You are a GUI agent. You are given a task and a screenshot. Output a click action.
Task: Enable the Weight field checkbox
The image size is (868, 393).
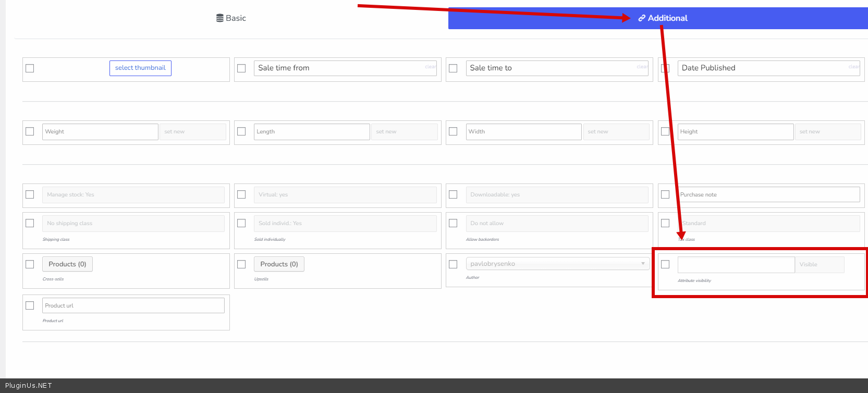[30, 132]
